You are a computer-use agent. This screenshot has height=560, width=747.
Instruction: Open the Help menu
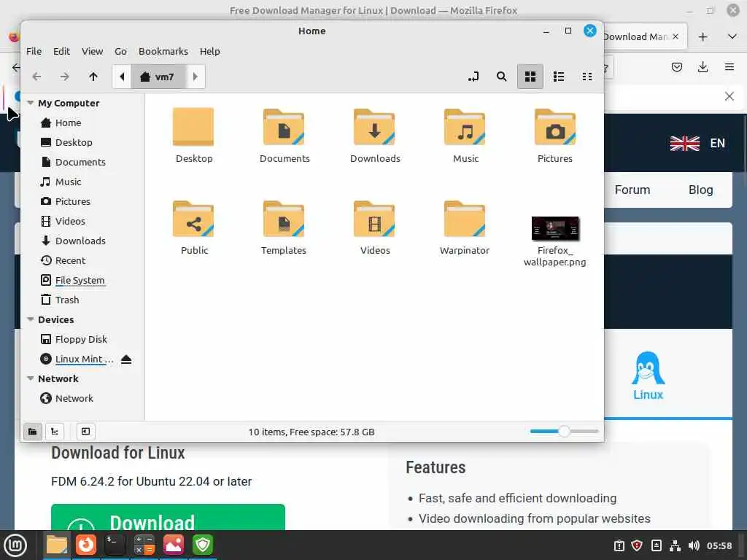point(210,52)
